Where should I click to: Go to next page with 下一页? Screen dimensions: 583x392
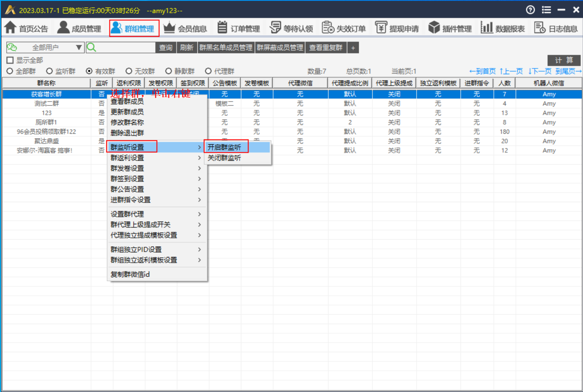click(x=540, y=71)
